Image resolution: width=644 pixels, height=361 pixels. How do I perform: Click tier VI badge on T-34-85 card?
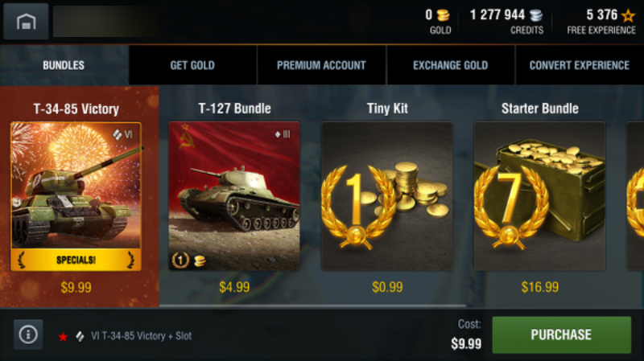click(x=122, y=134)
